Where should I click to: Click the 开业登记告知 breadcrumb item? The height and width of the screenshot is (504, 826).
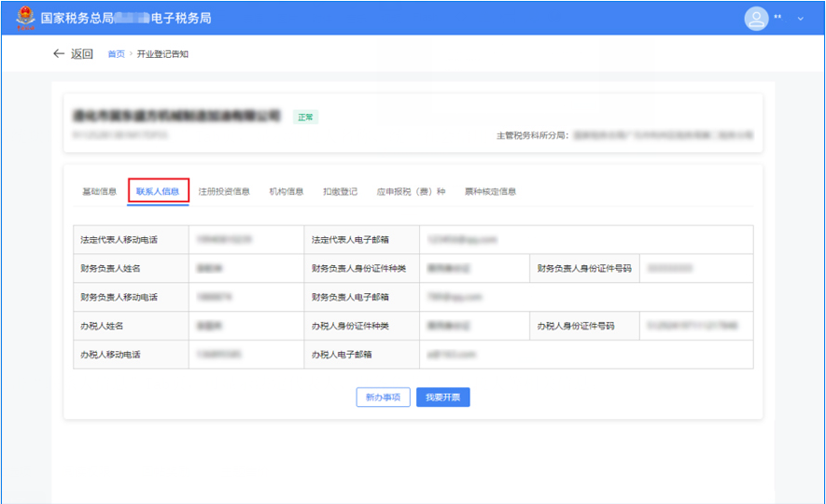(x=162, y=54)
